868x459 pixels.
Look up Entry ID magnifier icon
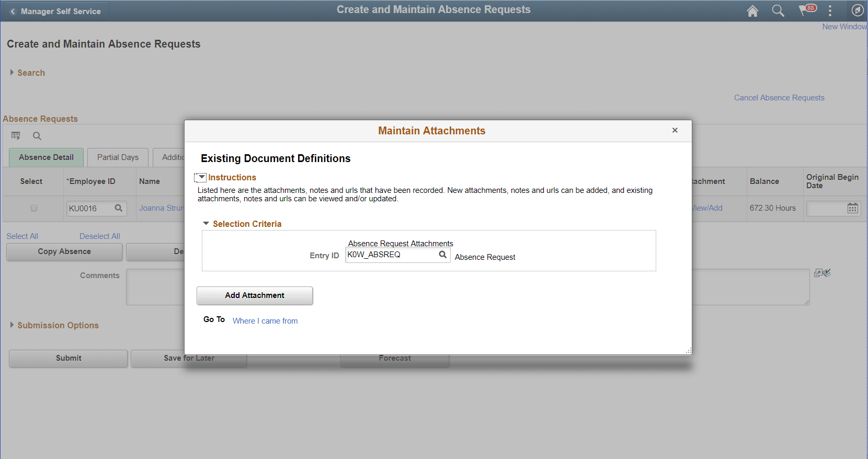click(x=443, y=255)
